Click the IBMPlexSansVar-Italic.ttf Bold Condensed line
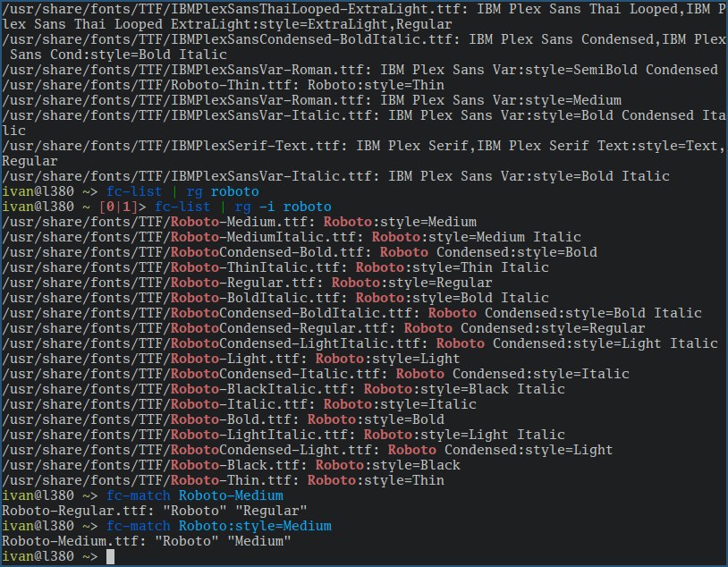 point(364,123)
